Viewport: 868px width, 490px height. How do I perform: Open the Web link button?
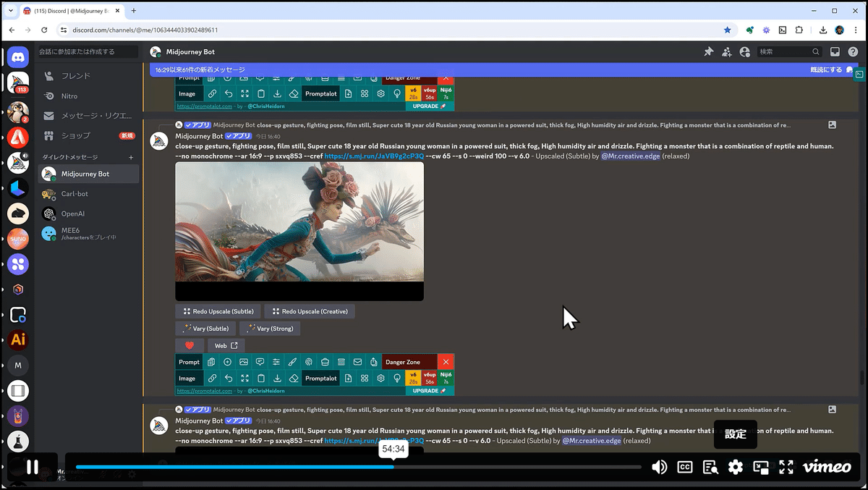226,346
